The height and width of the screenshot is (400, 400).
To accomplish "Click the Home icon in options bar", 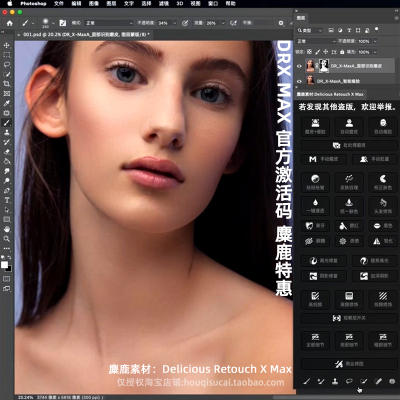I will (x=10, y=23).
